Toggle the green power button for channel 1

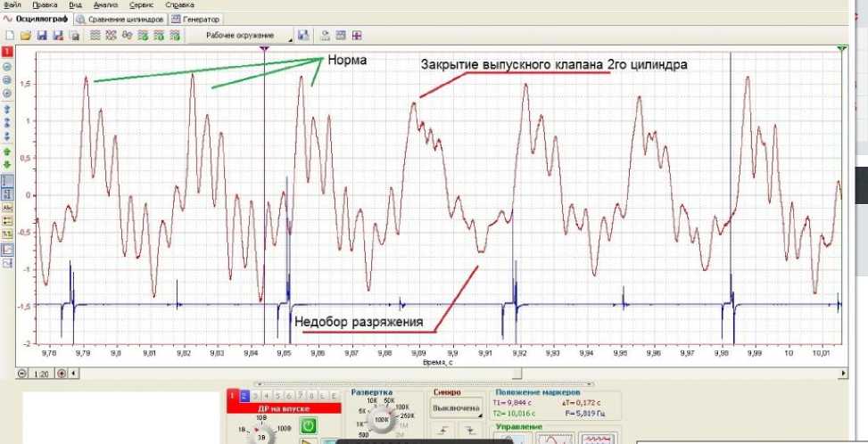pos(309,425)
